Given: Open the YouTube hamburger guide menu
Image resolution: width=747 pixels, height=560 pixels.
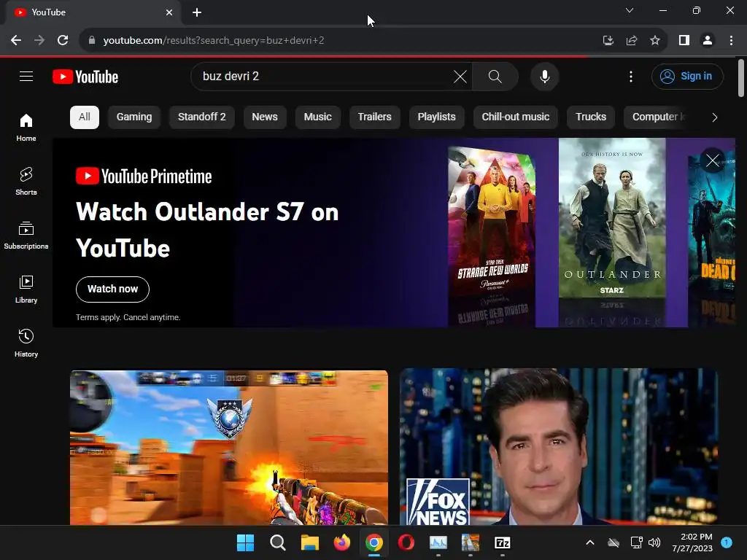Looking at the screenshot, I should (26, 76).
